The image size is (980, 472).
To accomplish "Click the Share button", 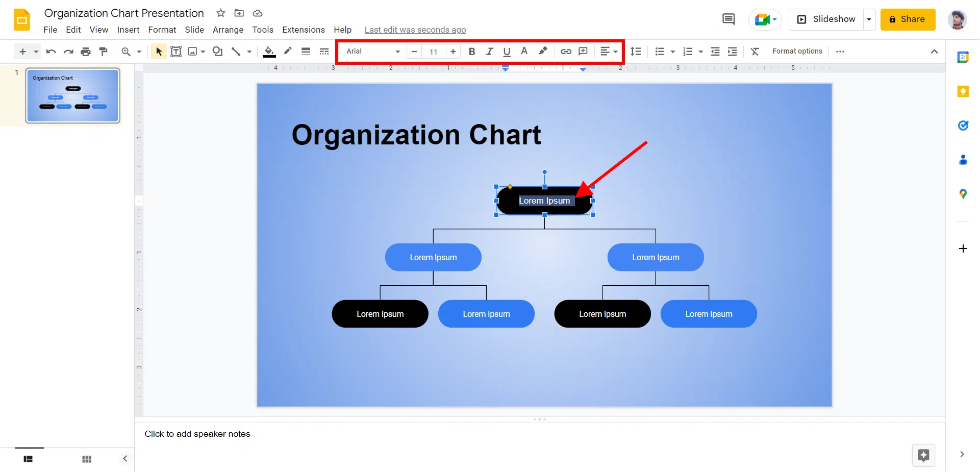I will [908, 19].
